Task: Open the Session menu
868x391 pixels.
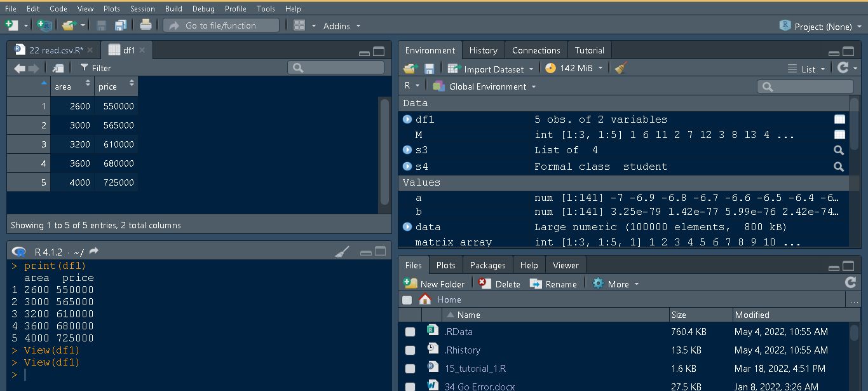Action: coord(142,8)
